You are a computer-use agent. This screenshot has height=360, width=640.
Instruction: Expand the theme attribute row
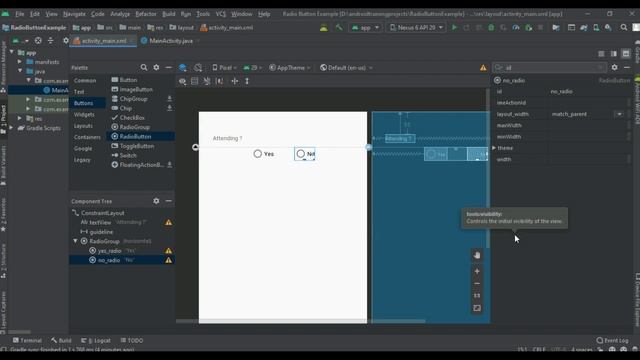coord(494,148)
